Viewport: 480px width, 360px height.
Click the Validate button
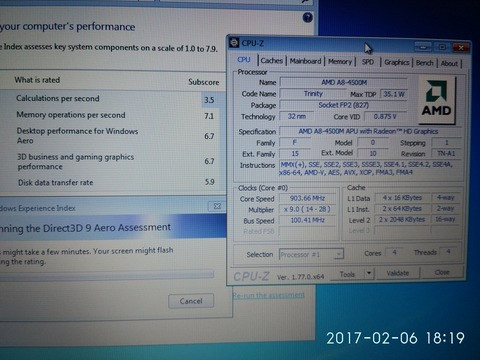pyautogui.click(x=398, y=273)
